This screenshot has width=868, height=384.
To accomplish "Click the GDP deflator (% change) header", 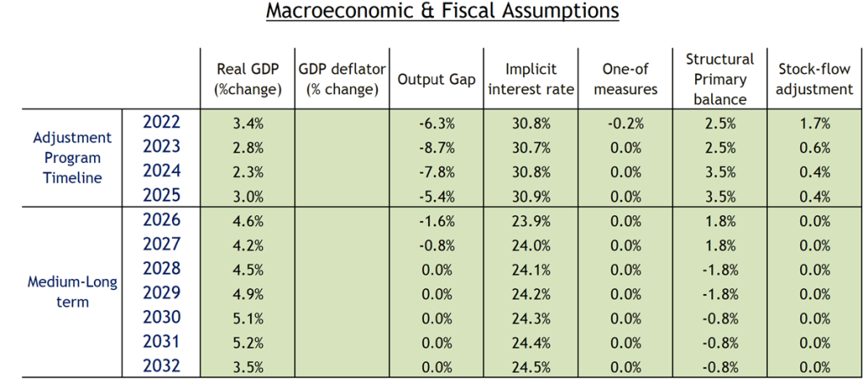I will tap(342, 79).
